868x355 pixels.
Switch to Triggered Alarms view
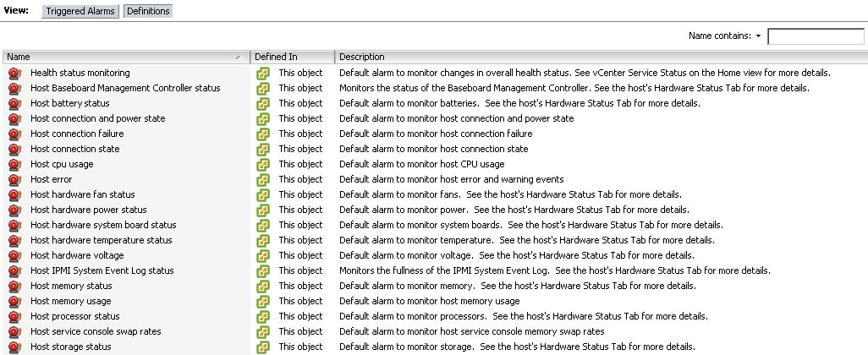coord(80,11)
